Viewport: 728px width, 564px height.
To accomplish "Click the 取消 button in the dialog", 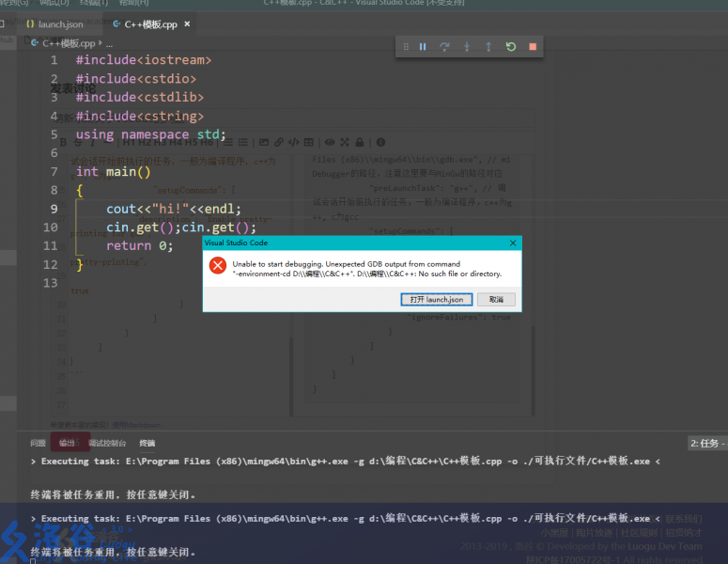I will tap(496, 299).
